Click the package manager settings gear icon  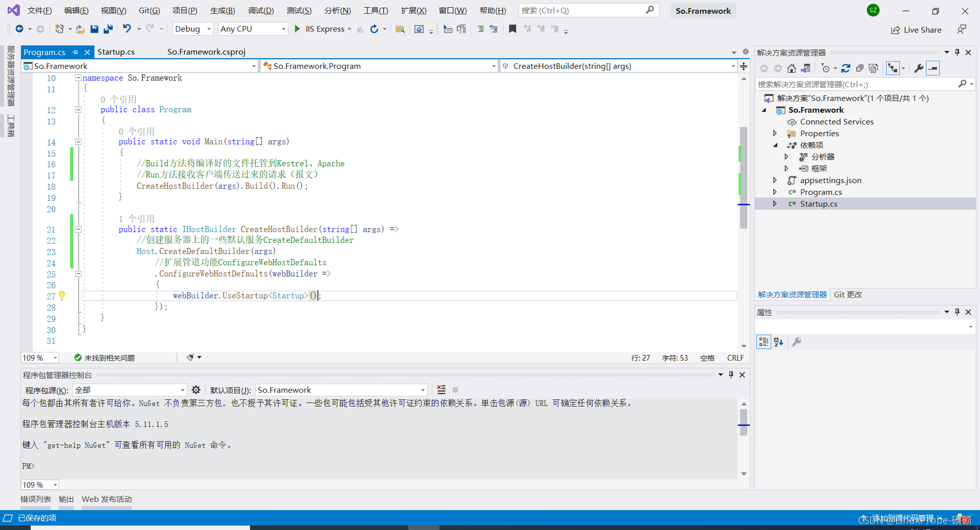(196, 390)
